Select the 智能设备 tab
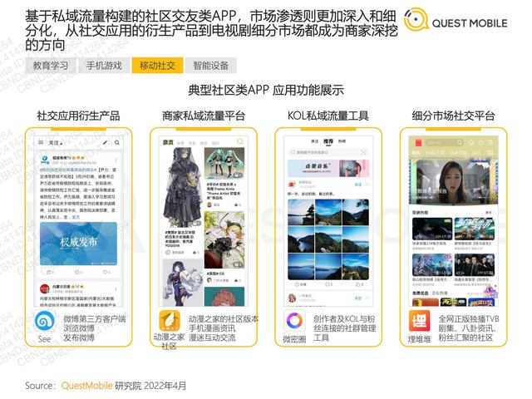Screen dimensions: 532x399 [210, 66]
